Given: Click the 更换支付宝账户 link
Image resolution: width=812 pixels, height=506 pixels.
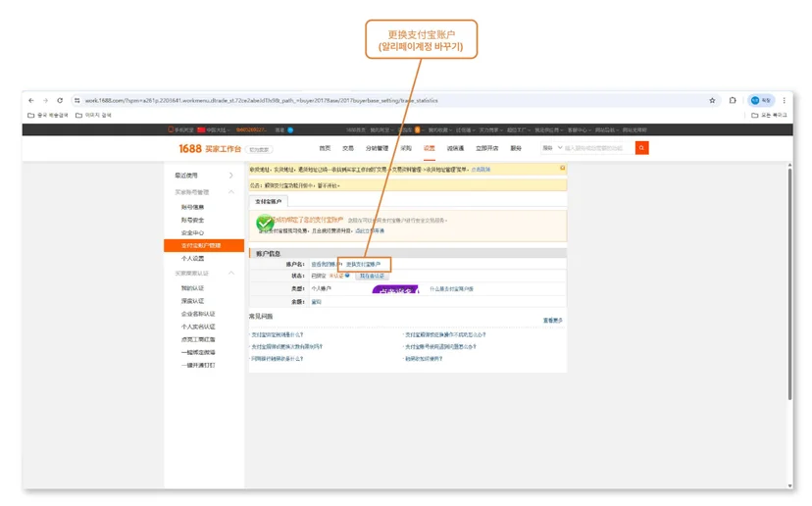Looking at the screenshot, I should [x=363, y=264].
